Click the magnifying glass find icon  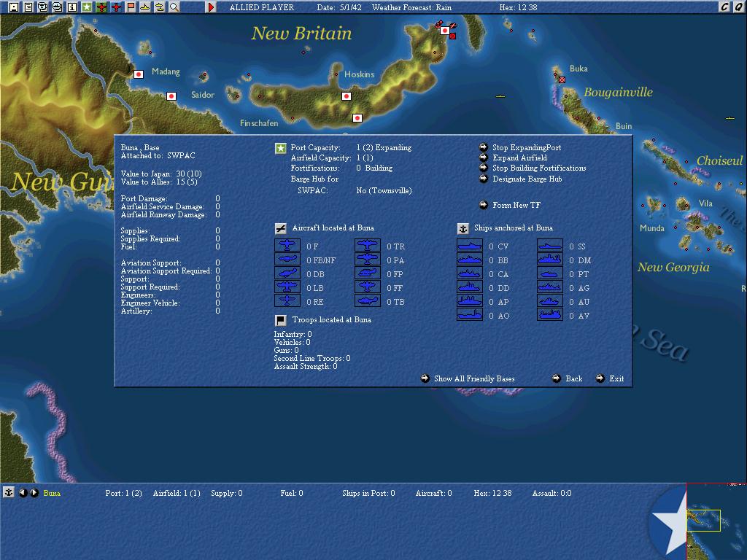(174, 7)
